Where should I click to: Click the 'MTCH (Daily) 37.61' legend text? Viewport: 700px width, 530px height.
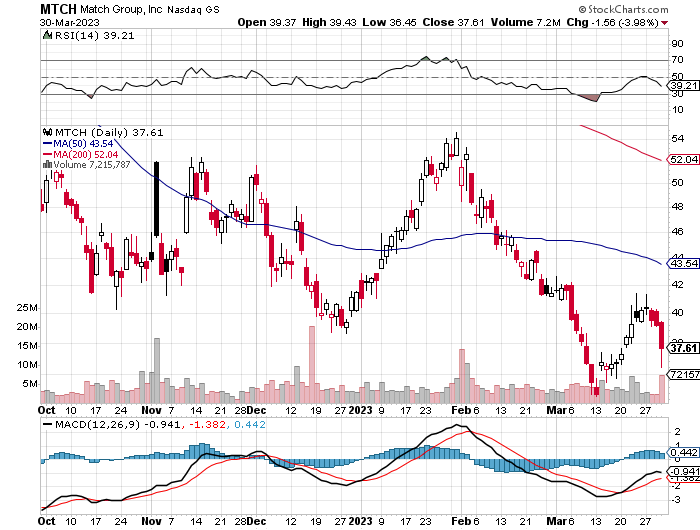point(109,132)
